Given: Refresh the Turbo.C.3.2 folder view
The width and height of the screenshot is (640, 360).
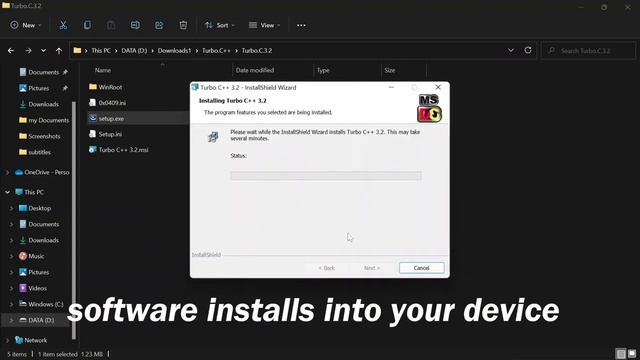Looking at the screenshot, I should (528, 50).
